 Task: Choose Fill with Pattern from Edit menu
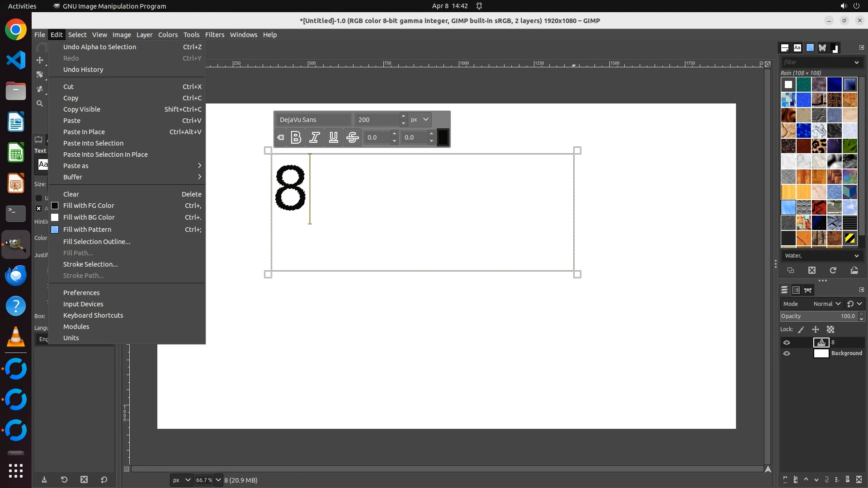coord(87,230)
